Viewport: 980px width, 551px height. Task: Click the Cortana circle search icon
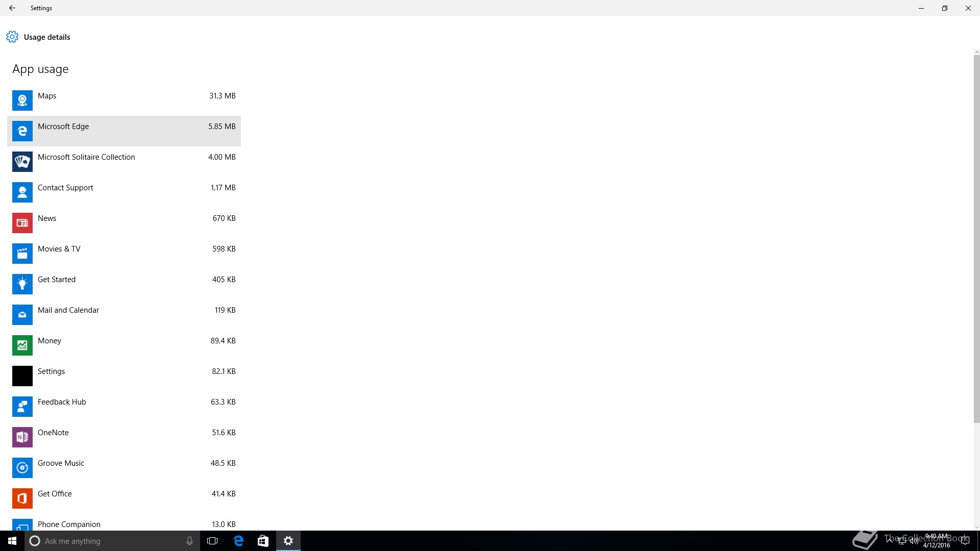tap(35, 541)
